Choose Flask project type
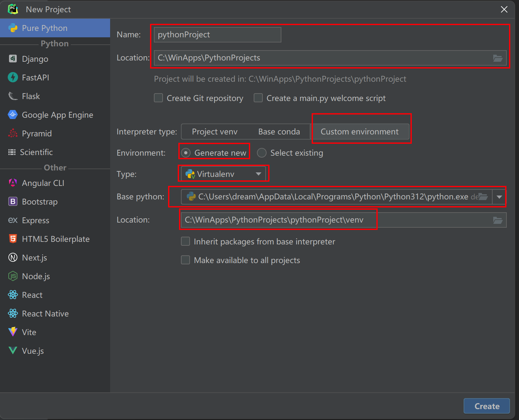 [x=55, y=96]
